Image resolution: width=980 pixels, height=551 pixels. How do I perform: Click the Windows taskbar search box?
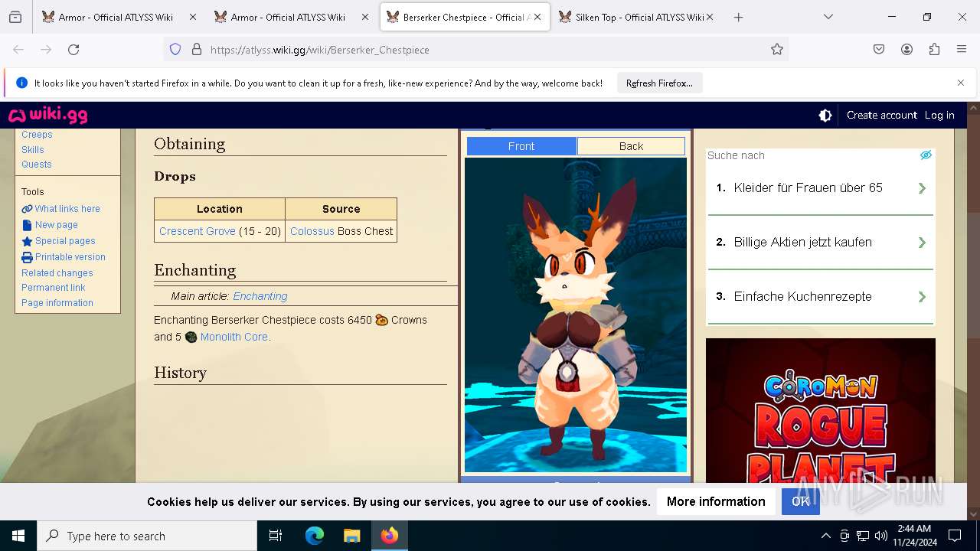pos(147,536)
